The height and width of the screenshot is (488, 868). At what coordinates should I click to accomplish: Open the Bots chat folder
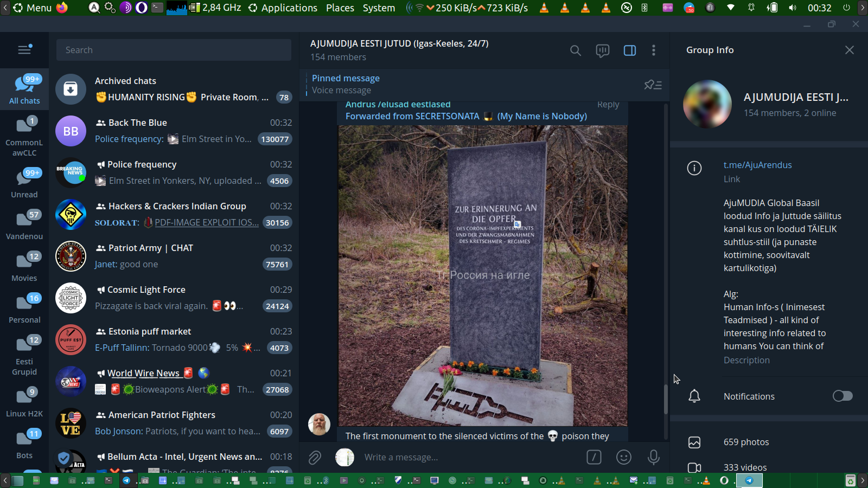(x=24, y=443)
